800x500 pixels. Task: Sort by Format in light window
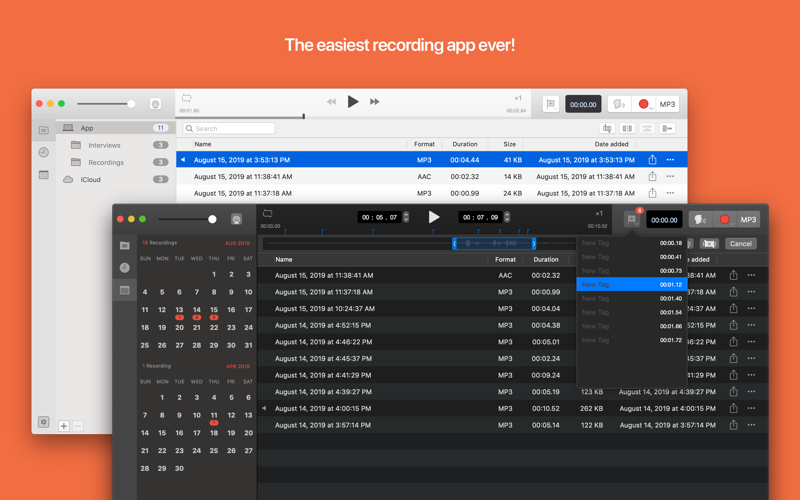click(424, 144)
